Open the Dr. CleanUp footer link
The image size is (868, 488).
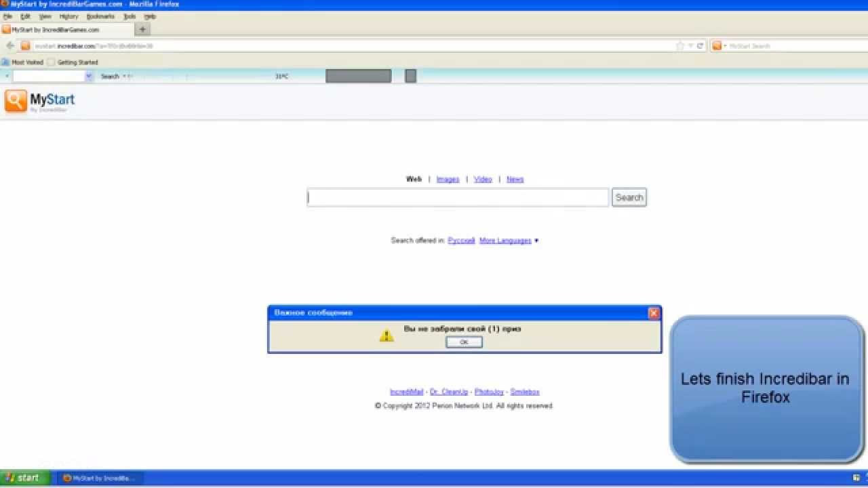(449, 392)
